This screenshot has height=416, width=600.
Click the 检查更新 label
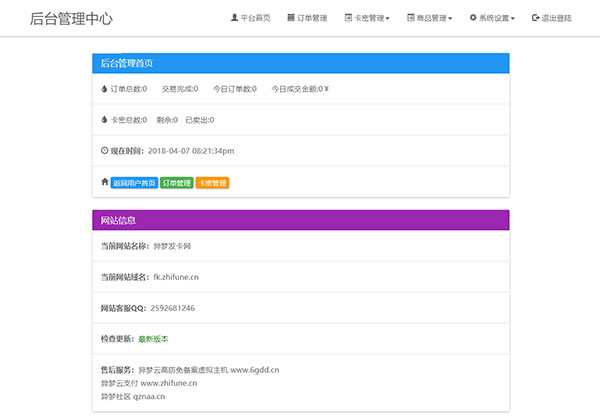pyautogui.click(x=117, y=339)
